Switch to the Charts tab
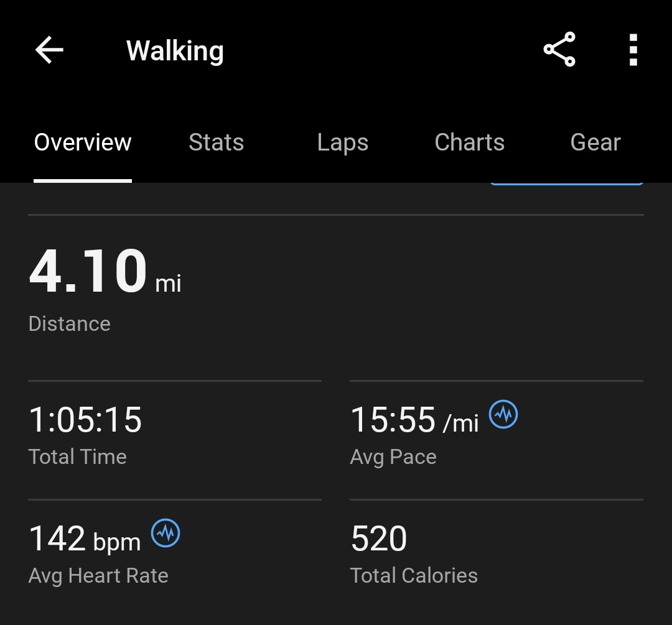The width and height of the screenshot is (672, 625). point(469,142)
